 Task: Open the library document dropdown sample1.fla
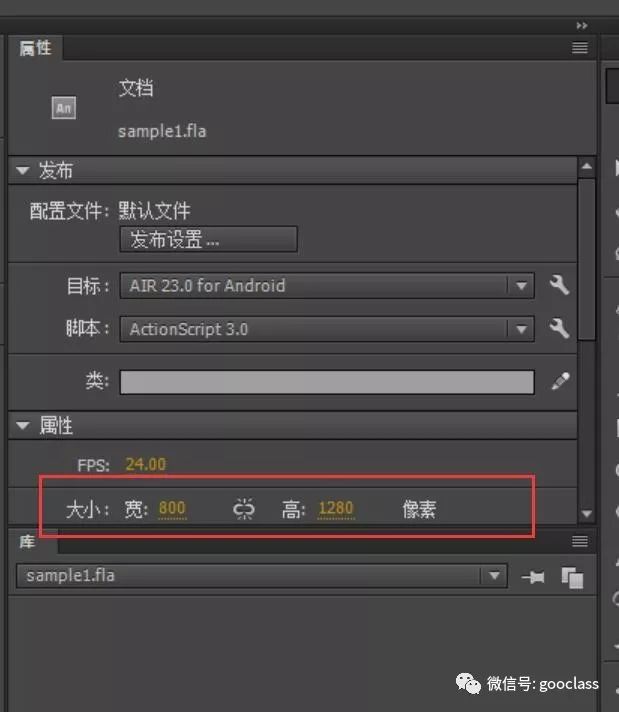[x=262, y=576]
